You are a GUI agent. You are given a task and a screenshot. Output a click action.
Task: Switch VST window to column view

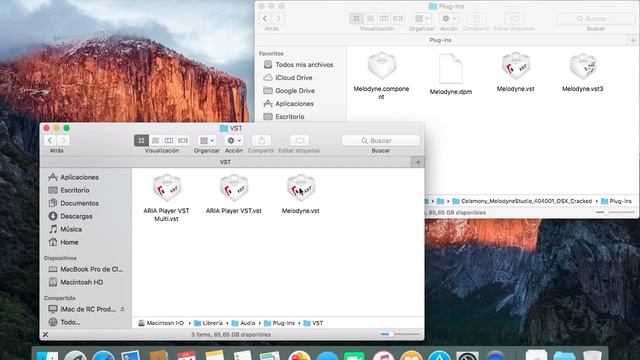[169, 140]
